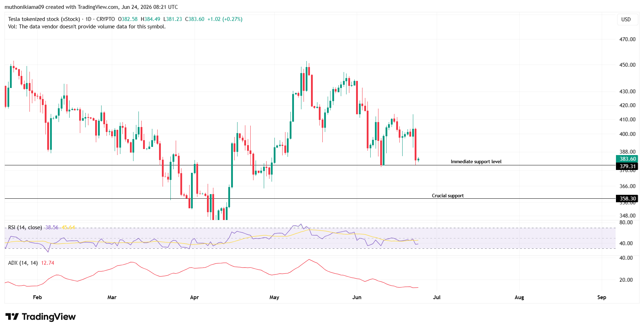644x330 pixels.
Task: Click the 'Immediate support level' annotation text
Action: point(476,162)
